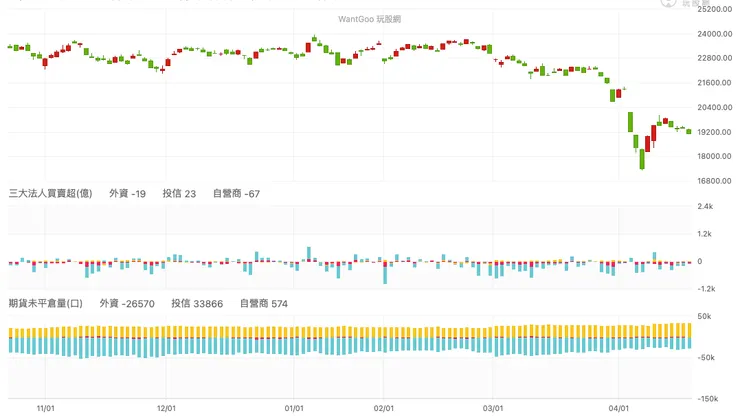The image size is (740, 418).
Task: Click the 2.4k volume axis label
Action: click(705, 206)
